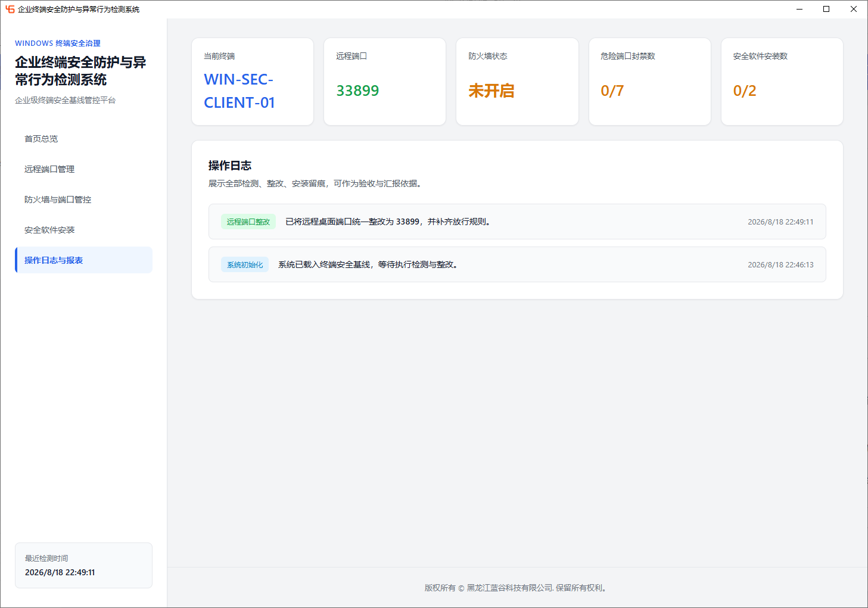
Task: Maximize the application window
Action: pyautogui.click(x=826, y=9)
